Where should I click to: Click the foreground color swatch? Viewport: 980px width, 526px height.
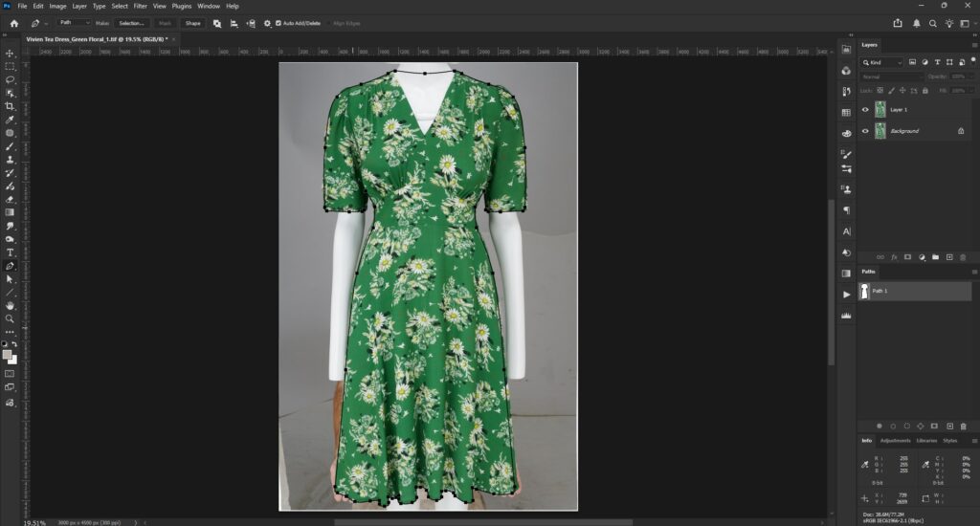tap(7, 354)
